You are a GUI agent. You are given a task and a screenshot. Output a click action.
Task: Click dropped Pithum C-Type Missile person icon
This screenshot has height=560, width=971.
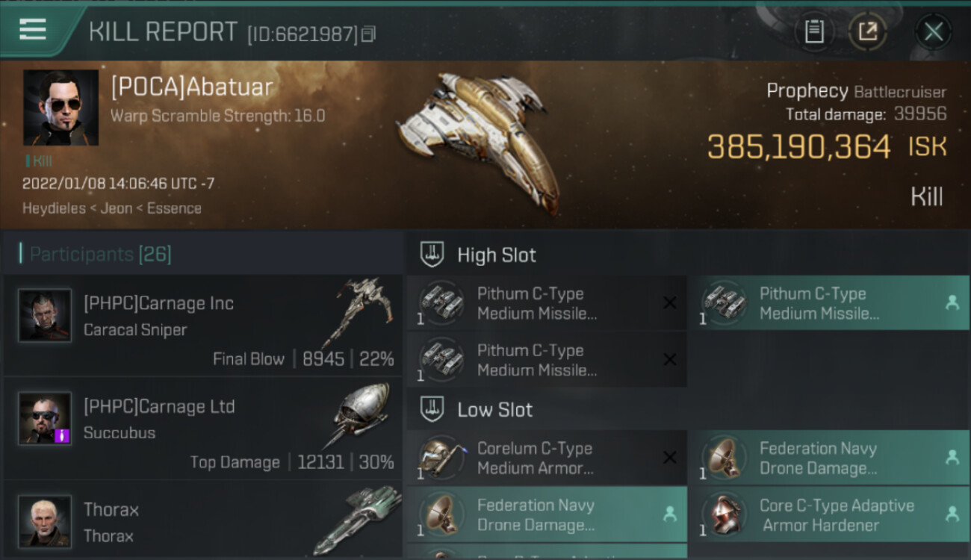click(x=952, y=302)
